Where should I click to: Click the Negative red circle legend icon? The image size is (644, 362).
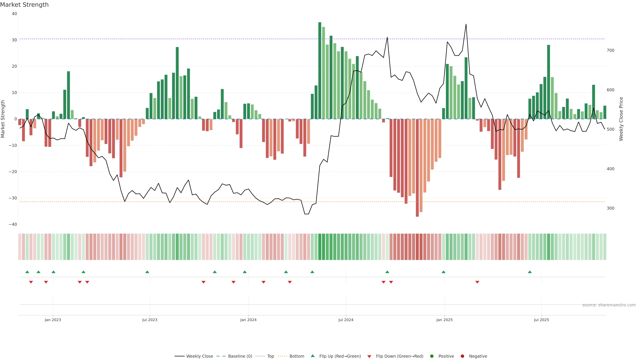462,356
